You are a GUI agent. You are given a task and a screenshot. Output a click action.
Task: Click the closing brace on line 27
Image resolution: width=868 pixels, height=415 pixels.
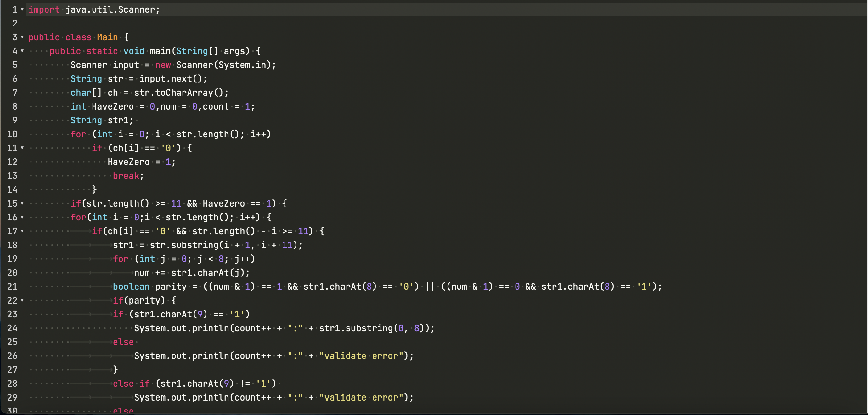pyautogui.click(x=115, y=370)
